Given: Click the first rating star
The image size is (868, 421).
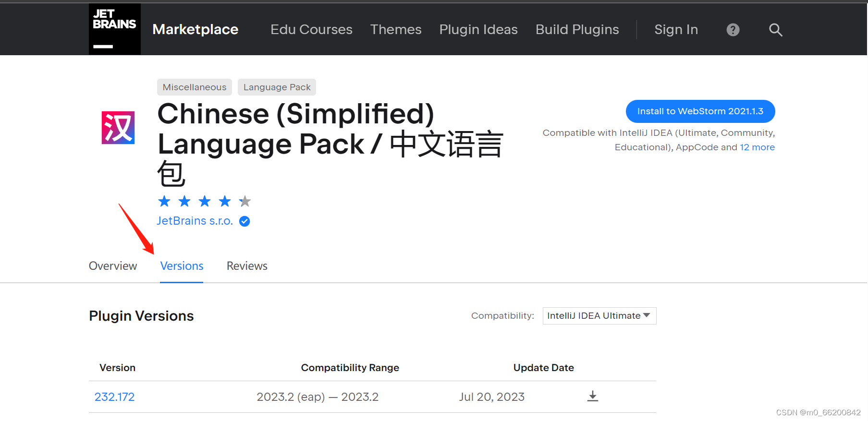Looking at the screenshot, I should coord(164,201).
